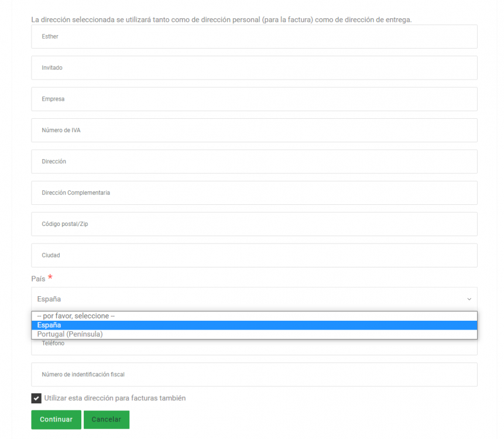Image resolution: width=504 pixels, height=439 pixels.
Task: Choose "-- por favor, seleccione --" option
Action: [68, 315]
